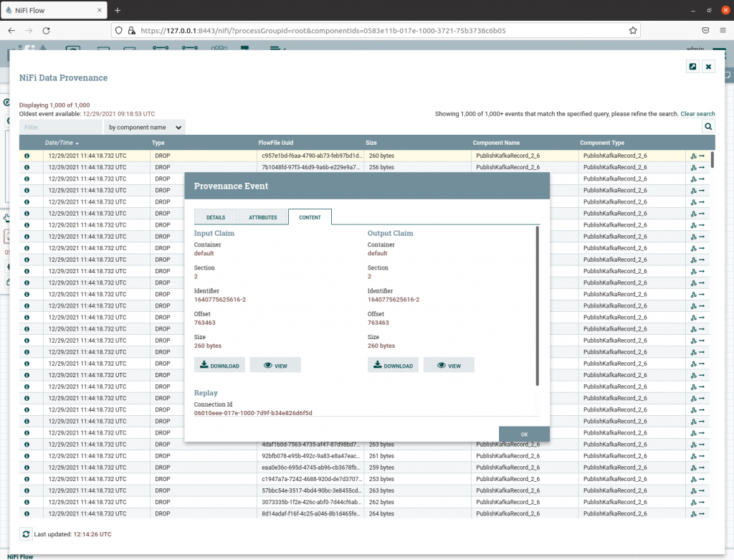734x560 pixels.
Task: Download the Input Claim content
Action: (219, 365)
